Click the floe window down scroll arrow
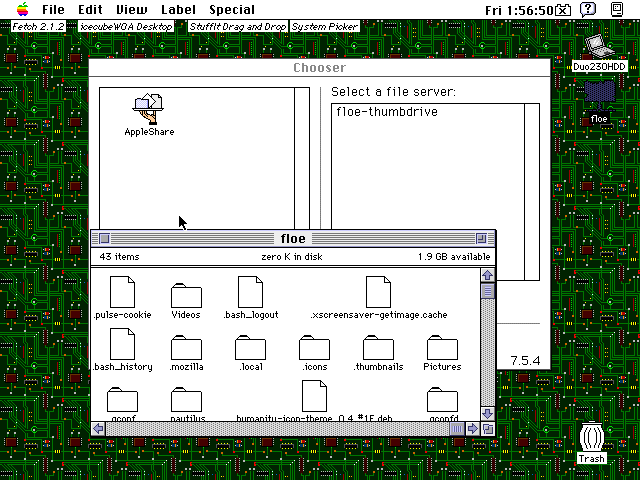This screenshot has height=480, width=640. (x=488, y=414)
